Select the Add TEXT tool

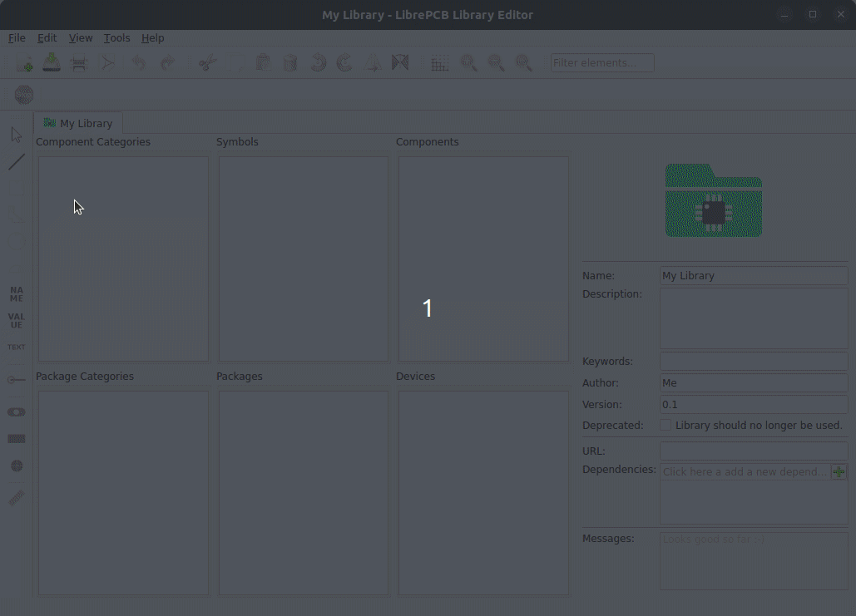[x=17, y=347]
